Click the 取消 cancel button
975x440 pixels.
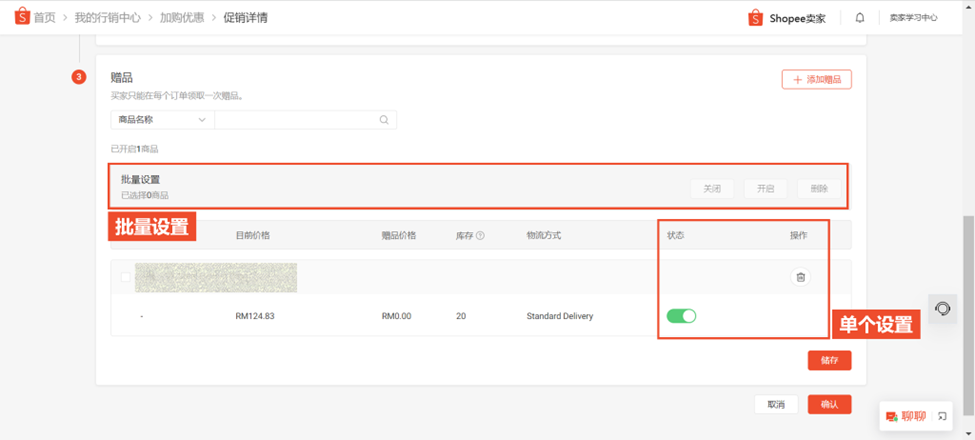(x=776, y=405)
